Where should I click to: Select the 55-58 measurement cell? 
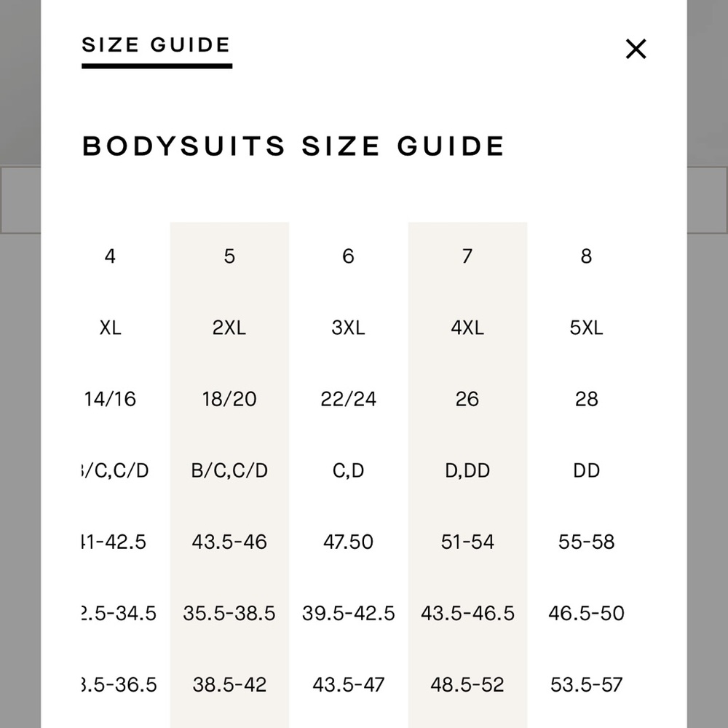[x=586, y=542]
